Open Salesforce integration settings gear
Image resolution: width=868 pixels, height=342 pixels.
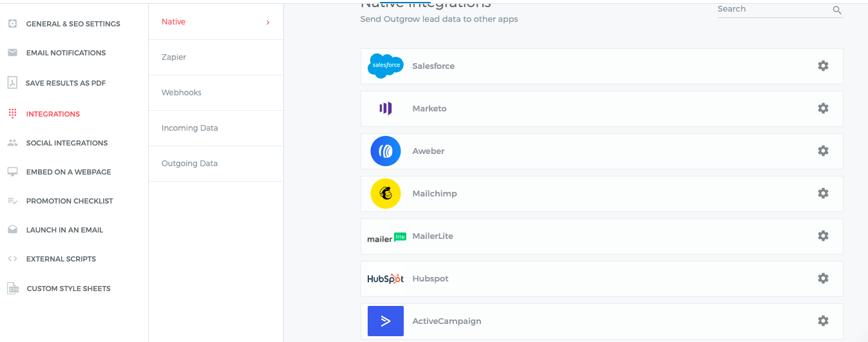[823, 66]
